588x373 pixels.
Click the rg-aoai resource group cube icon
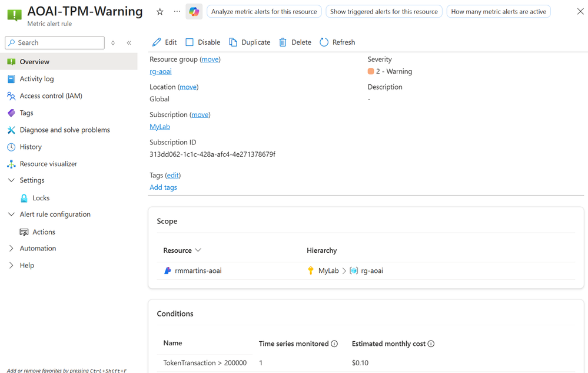coord(354,270)
